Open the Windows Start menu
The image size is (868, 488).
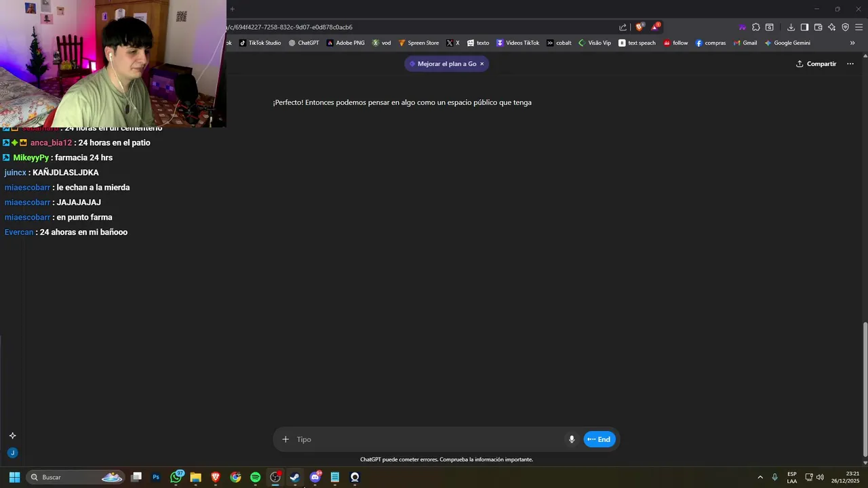point(14,477)
